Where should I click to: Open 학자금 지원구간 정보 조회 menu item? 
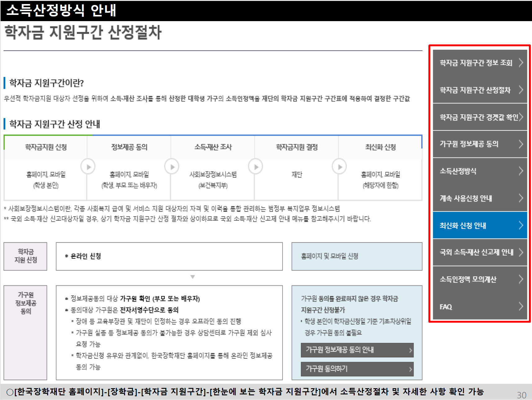pos(480,63)
